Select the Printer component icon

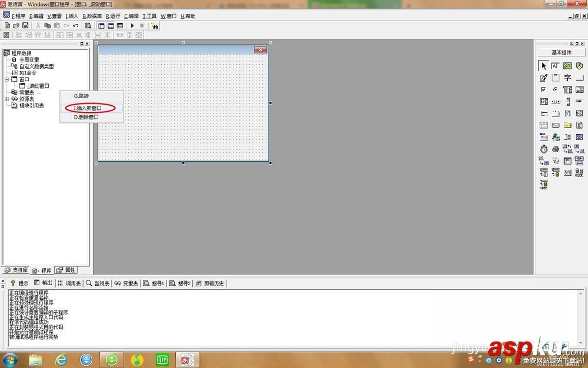(556, 149)
